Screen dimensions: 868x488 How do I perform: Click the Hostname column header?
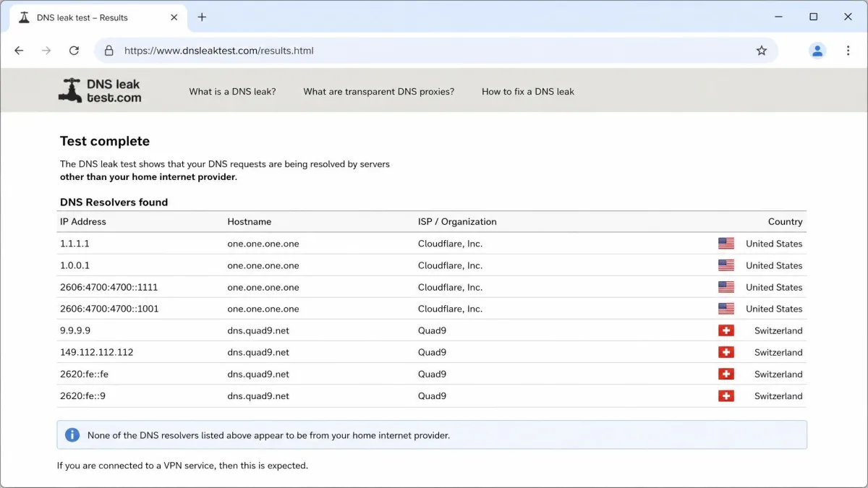(x=250, y=222)
